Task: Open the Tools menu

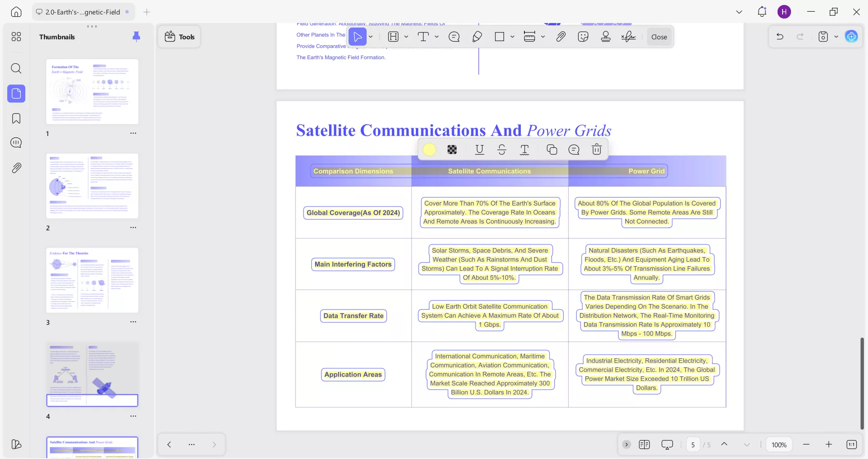Action: 179,37
